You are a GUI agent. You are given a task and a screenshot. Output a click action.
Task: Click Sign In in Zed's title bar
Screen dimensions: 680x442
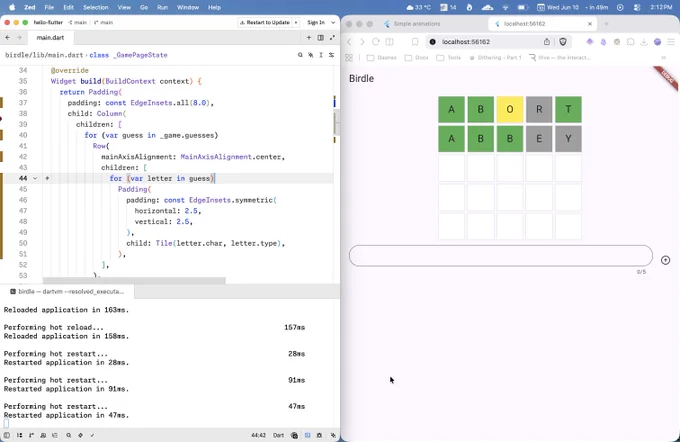click(316, 23)
